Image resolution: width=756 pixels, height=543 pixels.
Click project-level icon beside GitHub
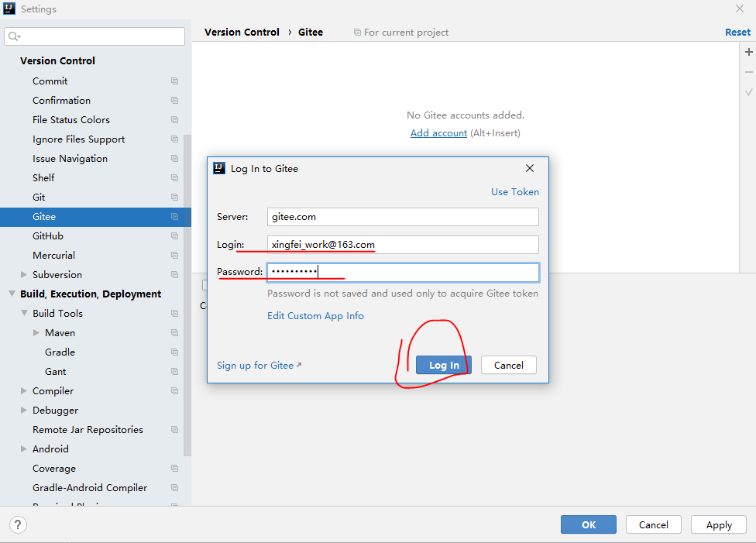174,235
